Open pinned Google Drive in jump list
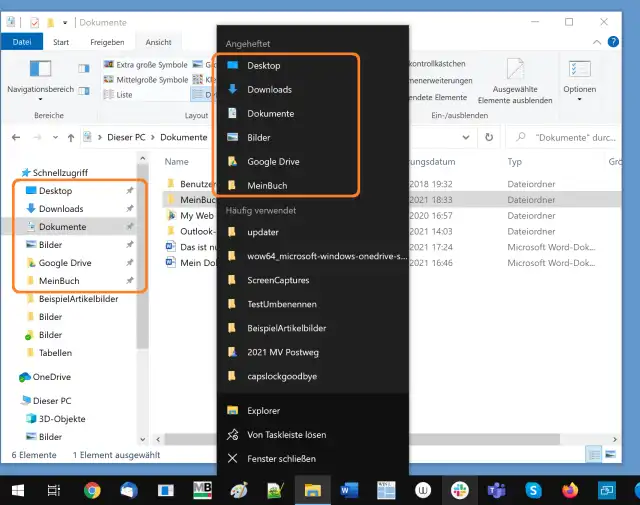The height and width of the screenshot is (505, 640). coord(273,161)
